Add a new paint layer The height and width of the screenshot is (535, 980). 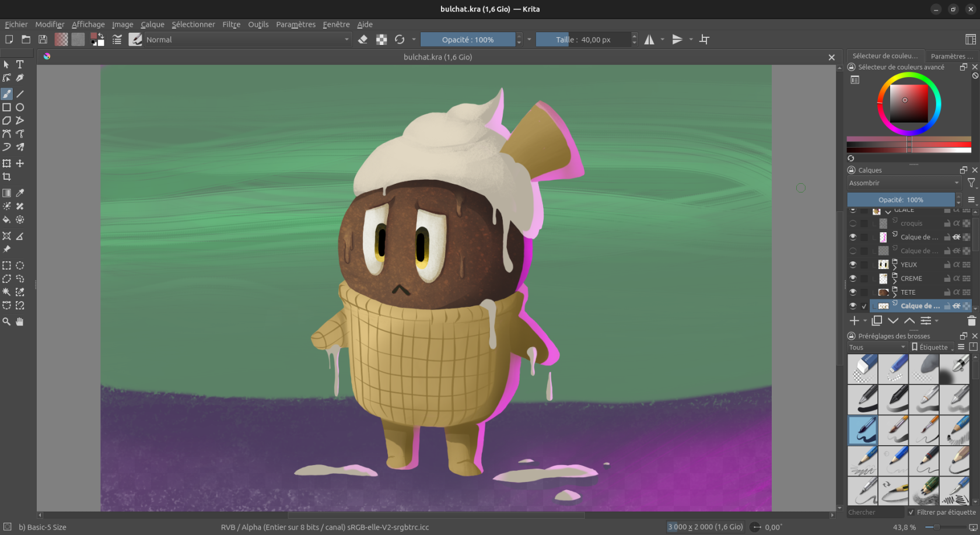point(854,321)
